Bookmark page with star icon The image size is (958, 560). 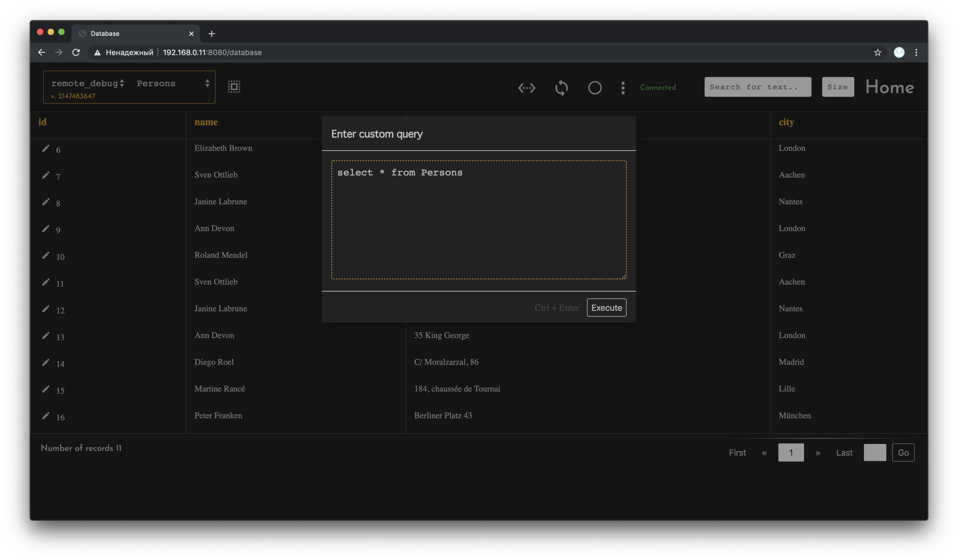point(877,53)
